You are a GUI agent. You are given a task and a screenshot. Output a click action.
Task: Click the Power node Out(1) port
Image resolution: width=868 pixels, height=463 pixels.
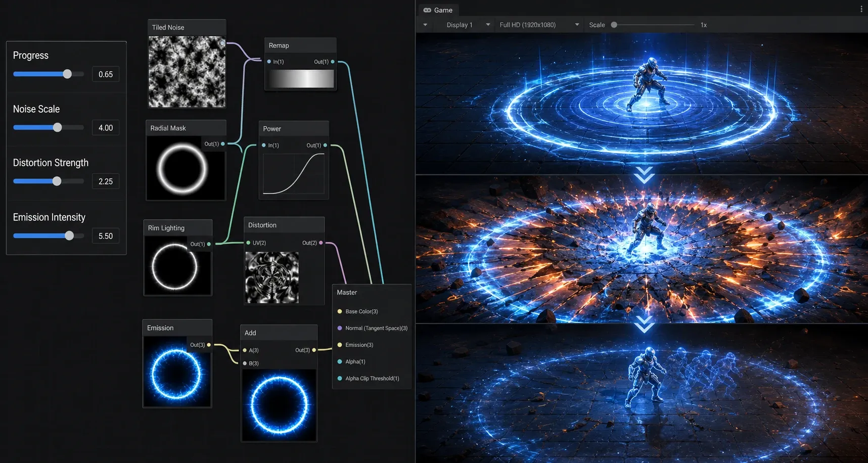(325, 146)
